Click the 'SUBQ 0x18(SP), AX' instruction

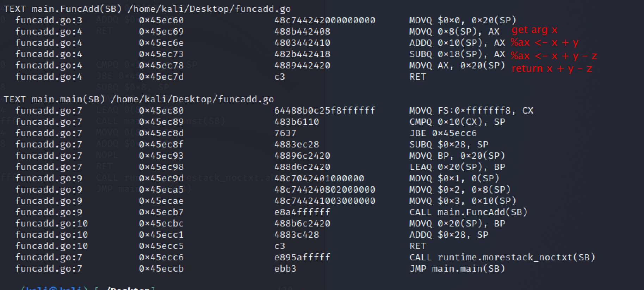(x=457, y=54)
